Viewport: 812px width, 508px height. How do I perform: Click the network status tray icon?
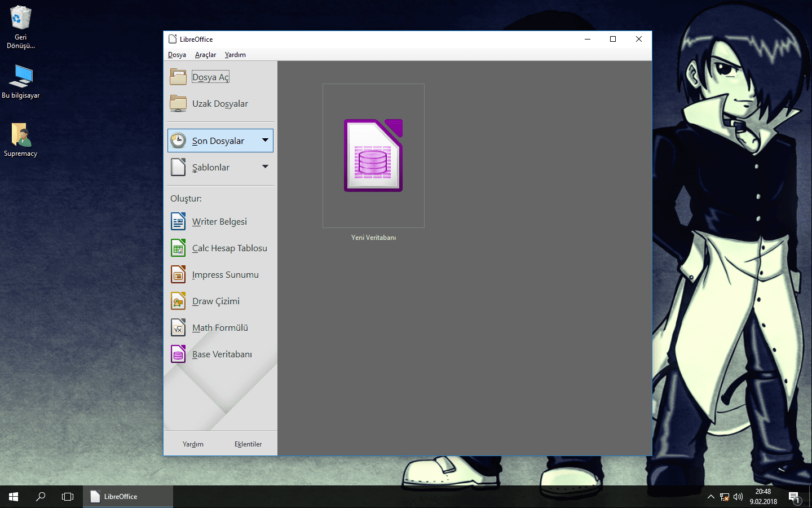coord(725,497)
